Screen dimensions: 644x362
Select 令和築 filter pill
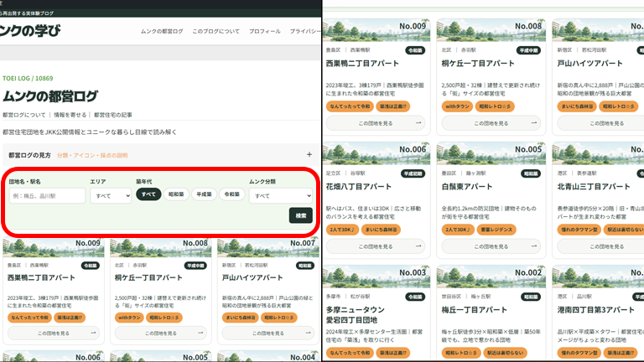click(x=231, y=194)
